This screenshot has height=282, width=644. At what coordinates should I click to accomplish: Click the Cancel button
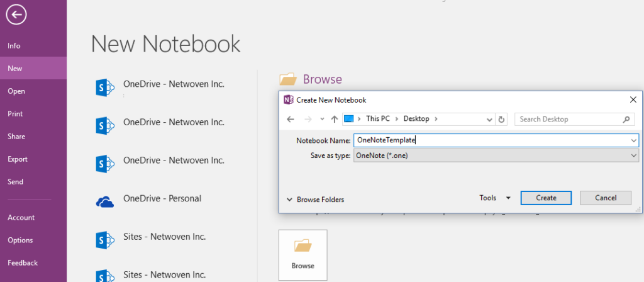(606, 198)
